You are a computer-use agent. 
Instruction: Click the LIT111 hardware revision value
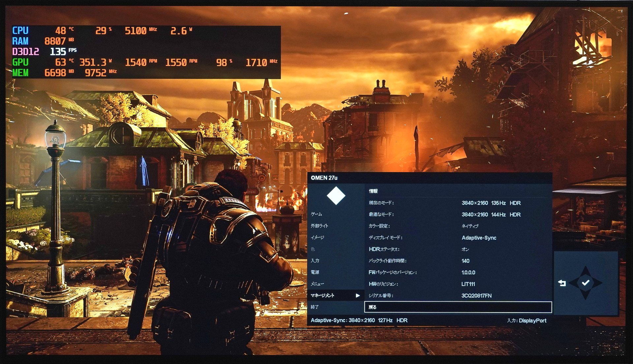pos(468,284)
